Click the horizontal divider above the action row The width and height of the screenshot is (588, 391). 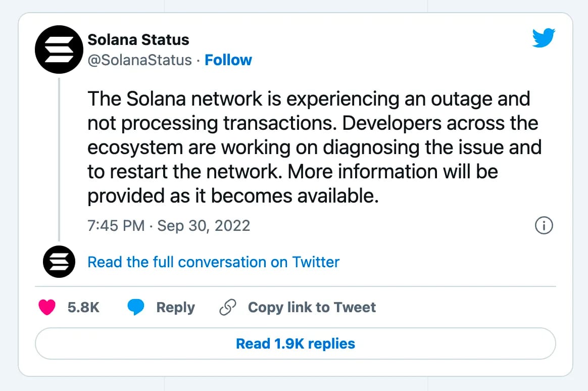[x=295, y=286]
